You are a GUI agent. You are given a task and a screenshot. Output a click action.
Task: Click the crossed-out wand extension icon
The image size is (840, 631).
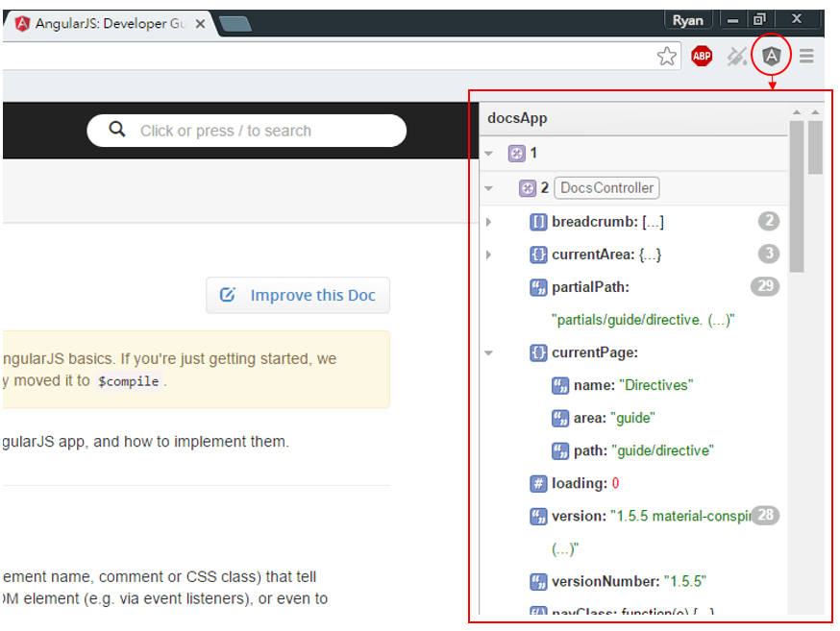[x=736, y=56]
